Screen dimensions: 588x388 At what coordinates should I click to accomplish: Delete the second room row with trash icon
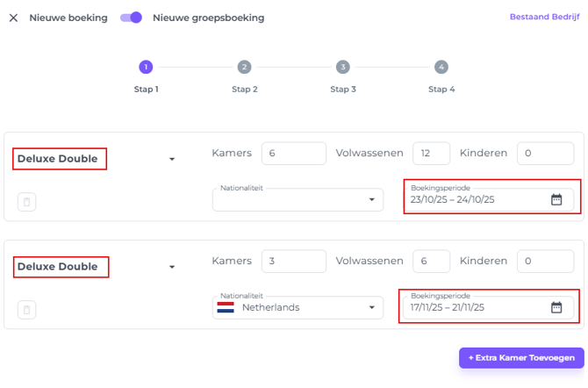click(27, 310)
